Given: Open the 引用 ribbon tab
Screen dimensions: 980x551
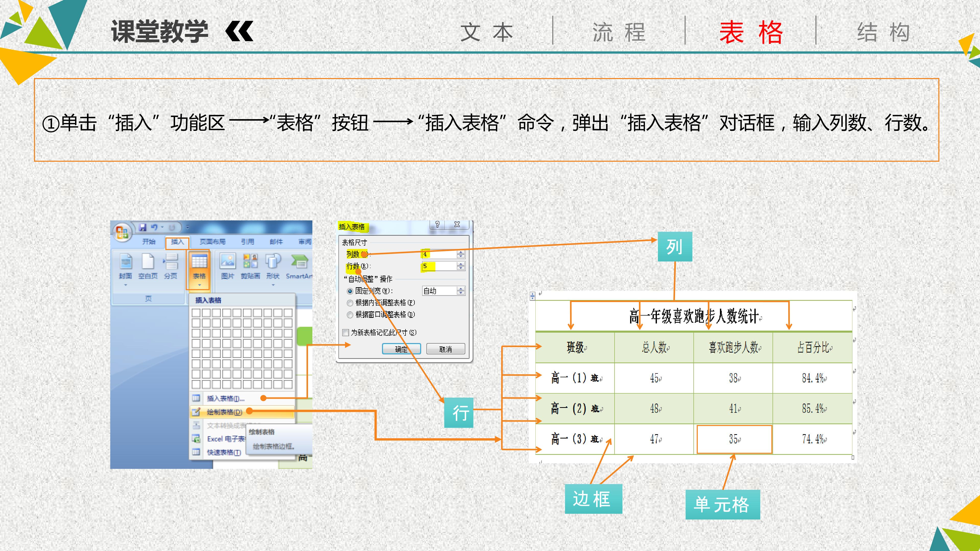Looking at the screenshot, I should (248, 242).
